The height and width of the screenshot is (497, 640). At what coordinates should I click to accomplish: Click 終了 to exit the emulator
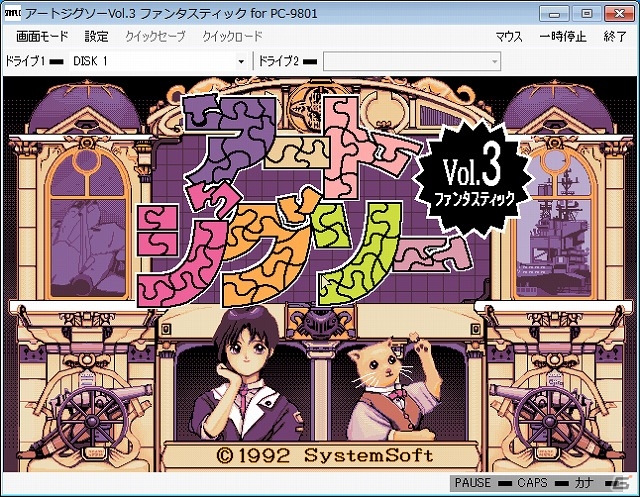pyautogui.click(x=615, y=37)
